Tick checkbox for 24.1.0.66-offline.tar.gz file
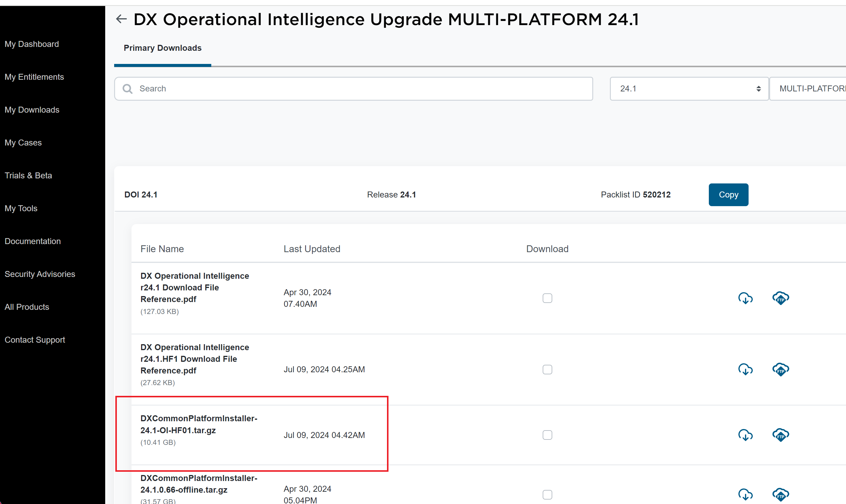The image size is (846, 504). pyautogui.click(x=547, y=494)
